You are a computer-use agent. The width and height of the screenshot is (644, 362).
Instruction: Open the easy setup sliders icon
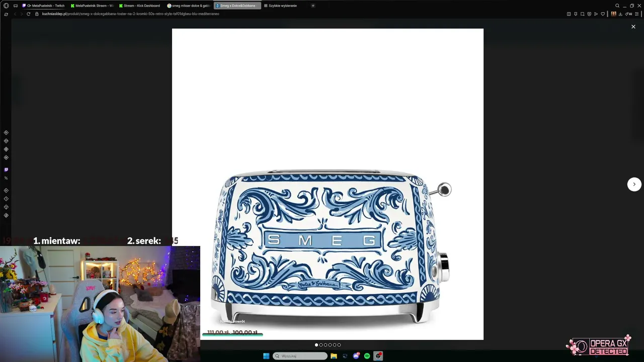pos(637,14)
